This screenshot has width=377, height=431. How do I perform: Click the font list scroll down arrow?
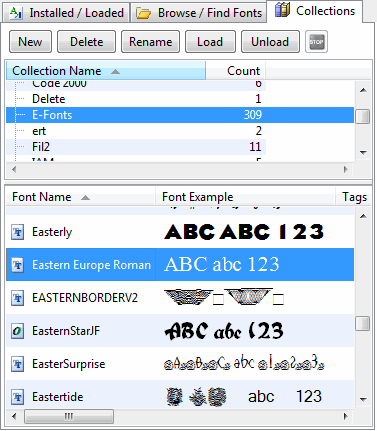tap(363, 399)
